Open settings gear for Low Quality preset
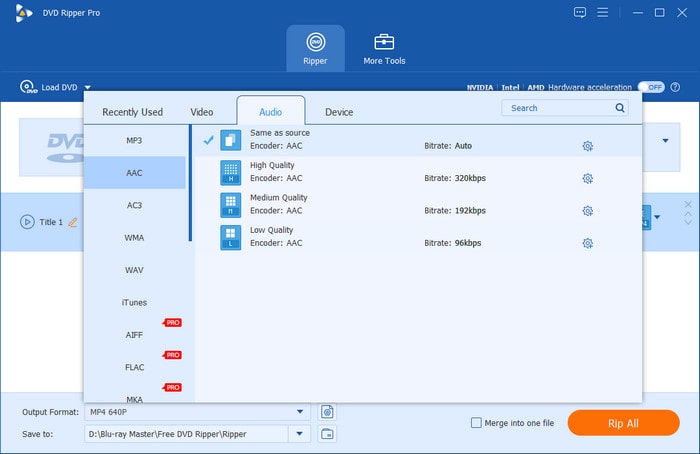 click(x=587, y=243)
